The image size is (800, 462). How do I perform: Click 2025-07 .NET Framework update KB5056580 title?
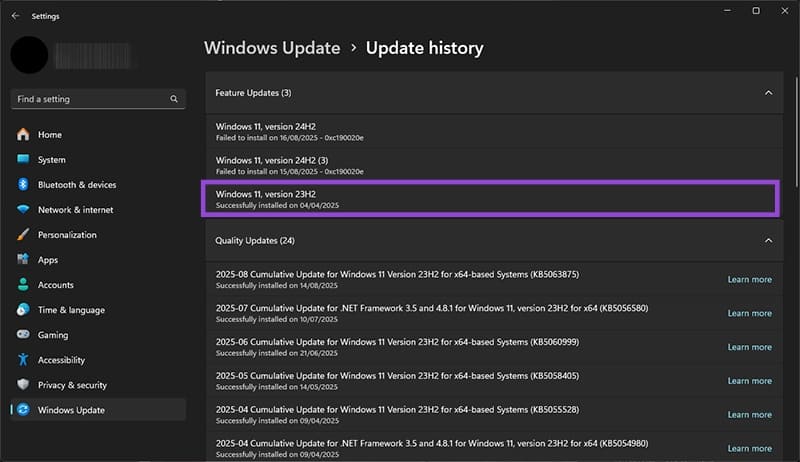(x=432, y=308)
